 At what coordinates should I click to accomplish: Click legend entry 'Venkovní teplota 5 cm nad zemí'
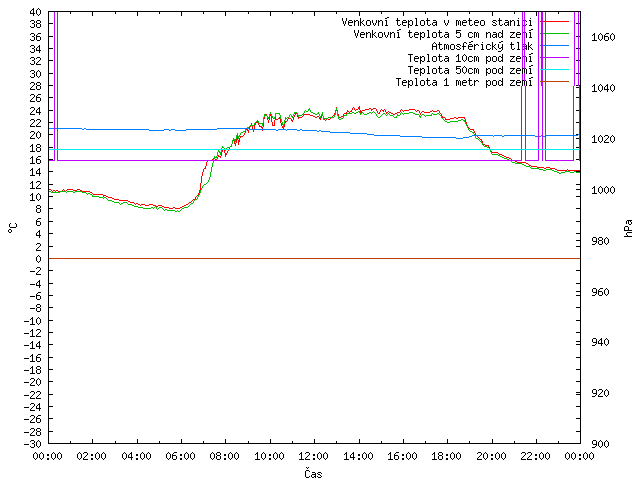[443, 34]
